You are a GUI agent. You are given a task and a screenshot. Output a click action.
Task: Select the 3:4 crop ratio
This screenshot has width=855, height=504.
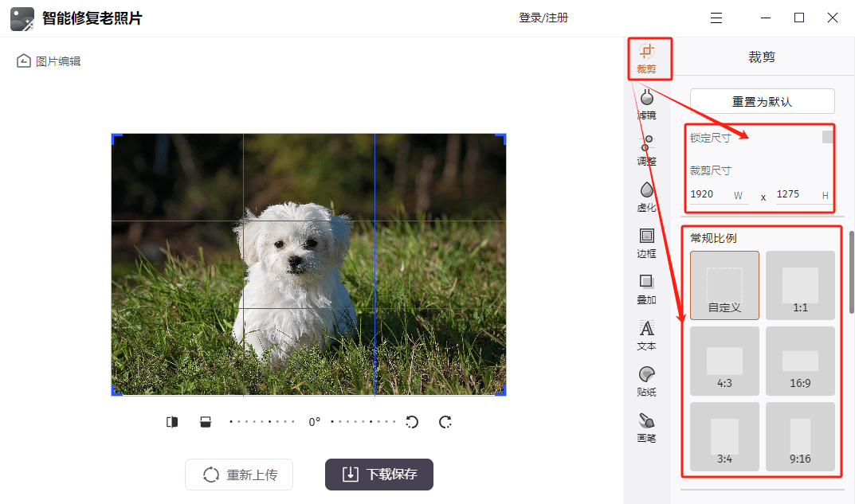[724, 436]
